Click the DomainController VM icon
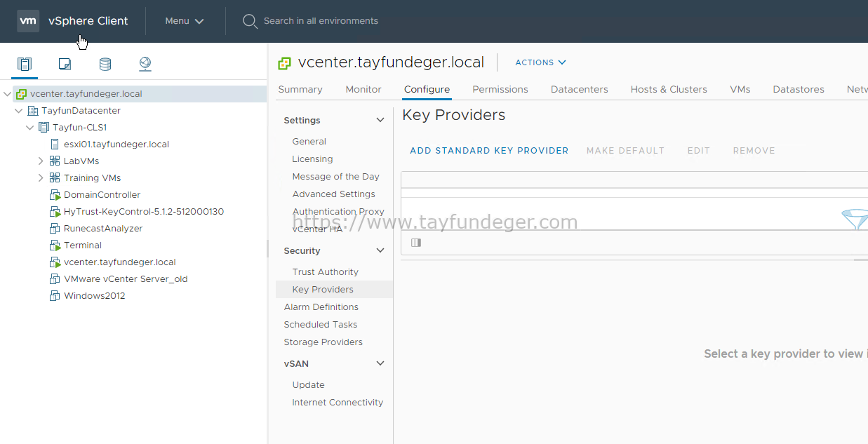The width and height of the screenshot is (868, 444). point(55,195)
